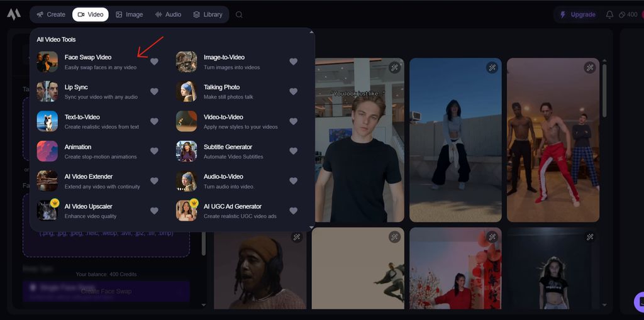Image resolution: width=644 pixels, height=320 pixels.
Task: Open the Library section
Action: [x=207, y=14]
